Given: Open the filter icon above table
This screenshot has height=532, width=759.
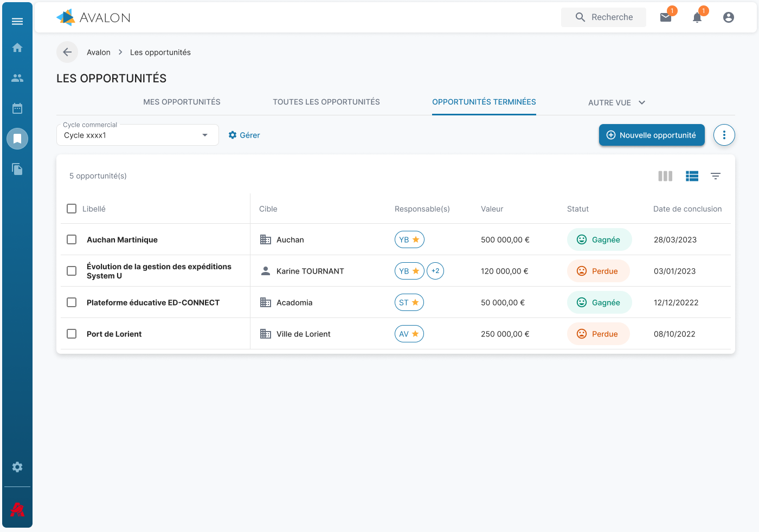Looking at the screenshot, I should click(716, 176).
